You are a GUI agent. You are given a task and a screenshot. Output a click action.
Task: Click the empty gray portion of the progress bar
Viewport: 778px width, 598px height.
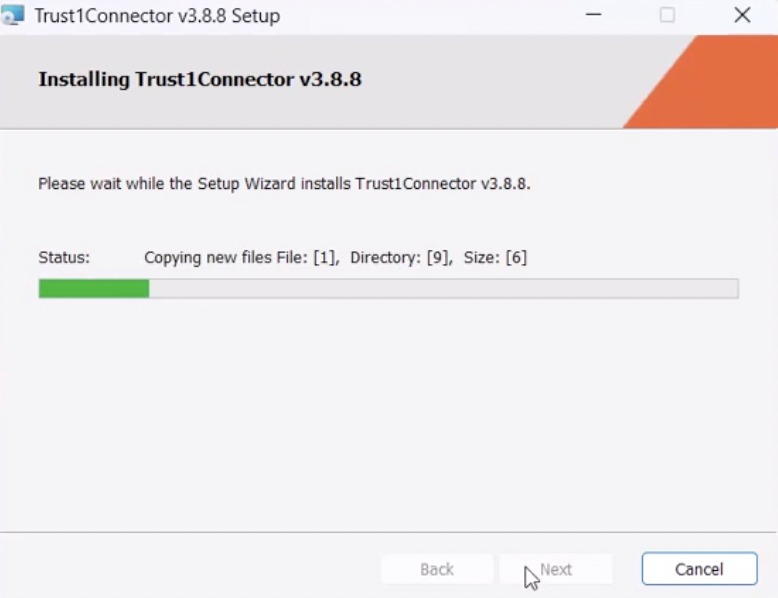click(444, 288)
